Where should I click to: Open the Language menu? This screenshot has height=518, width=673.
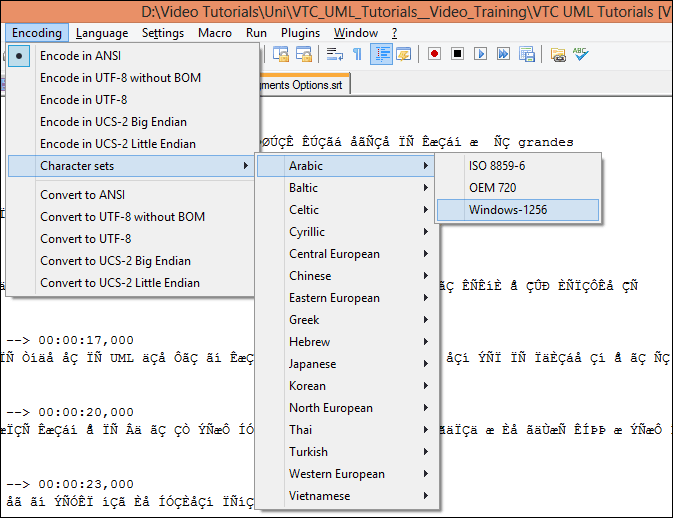pos(101,32)
